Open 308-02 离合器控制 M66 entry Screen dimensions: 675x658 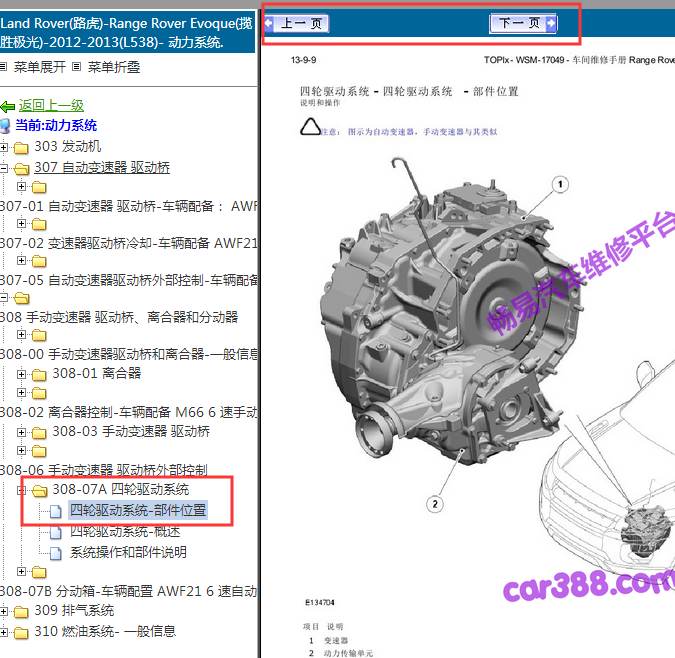(x=129, y=412)
